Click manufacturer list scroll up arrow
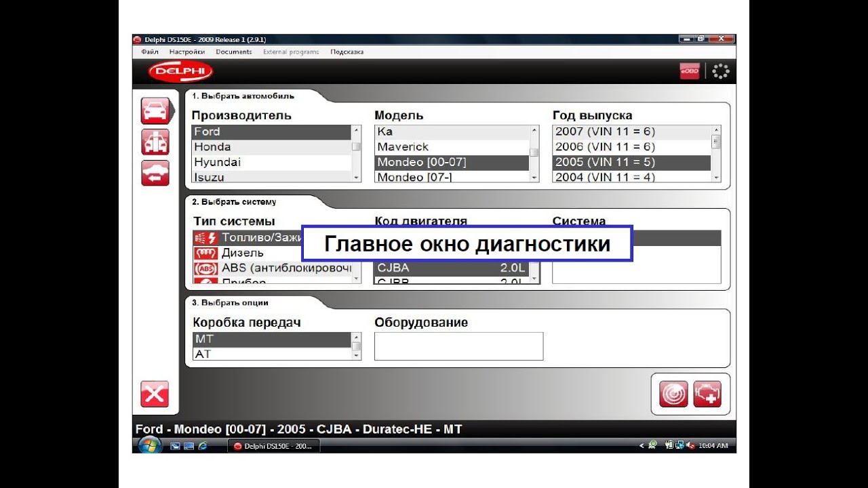 (357, 130)
